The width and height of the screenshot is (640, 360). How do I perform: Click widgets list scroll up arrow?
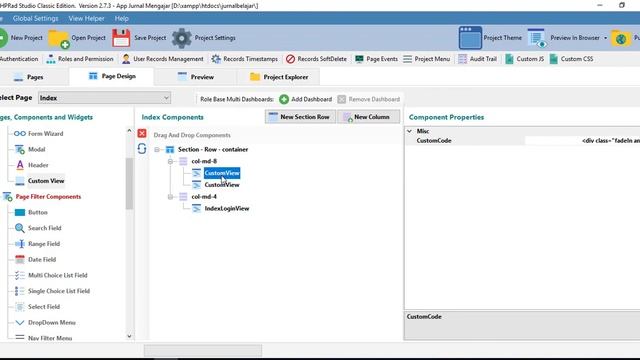pyautogui.click(x=129, y=131)
